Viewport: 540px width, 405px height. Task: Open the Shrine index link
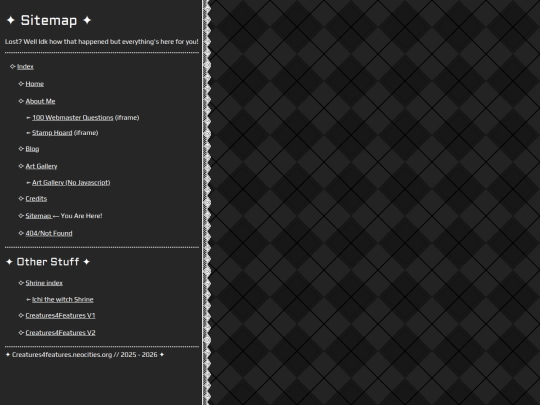[x=44, y=283]
